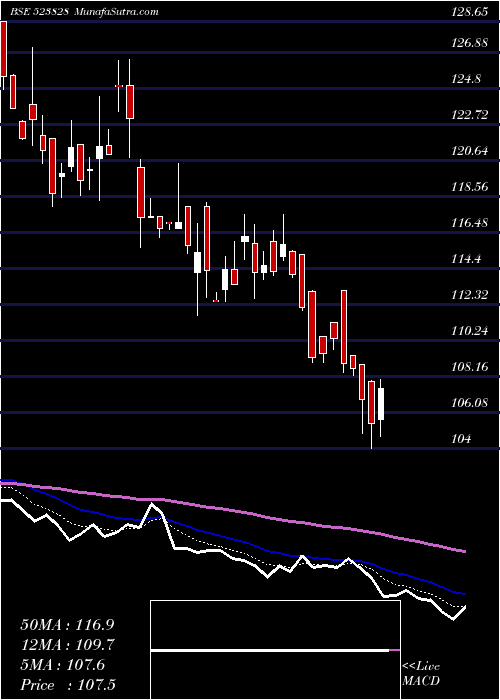The image size is (500, 700).
Task: Click the MACD indicator panel
Action: click(x=275, y=650)
